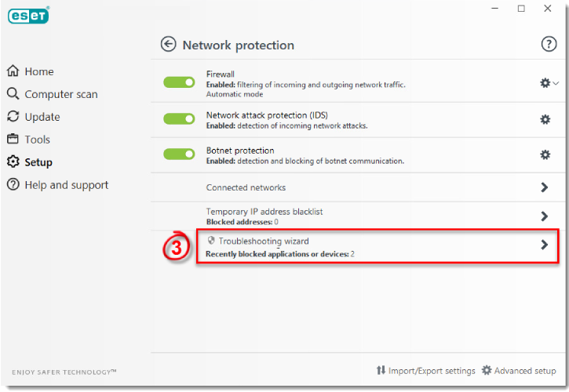The width and height of the screenshot is (569, 392).
Task: Toggle the Firewall switch
Action: click(179, 82)
